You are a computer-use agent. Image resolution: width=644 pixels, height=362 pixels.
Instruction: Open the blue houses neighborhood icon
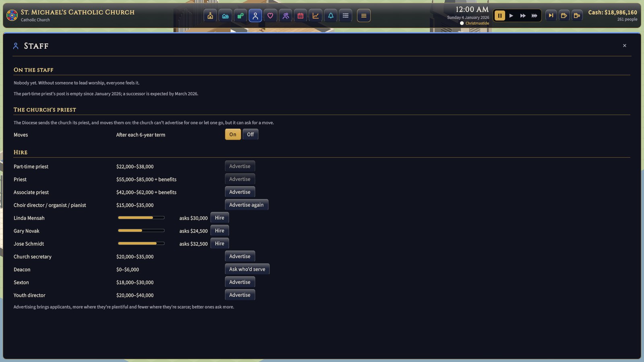(225, 16)
